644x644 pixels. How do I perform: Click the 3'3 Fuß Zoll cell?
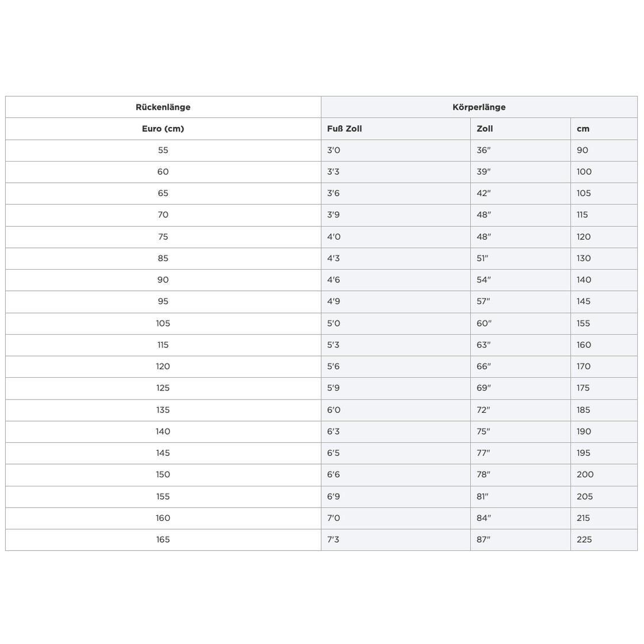coord(333,172)
